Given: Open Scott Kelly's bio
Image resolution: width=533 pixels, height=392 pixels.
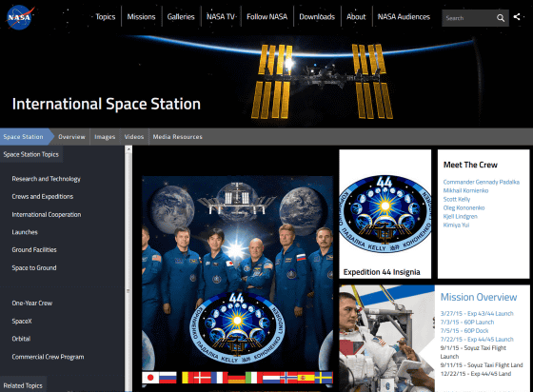Looking at the screenshot, I should pos(457,199).
